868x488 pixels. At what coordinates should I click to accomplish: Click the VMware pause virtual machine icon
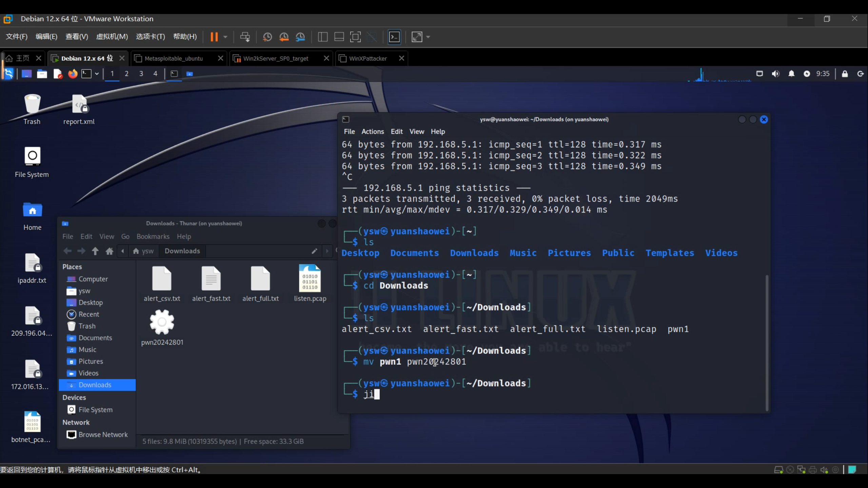pyautogui.click(x=214, y=37)
